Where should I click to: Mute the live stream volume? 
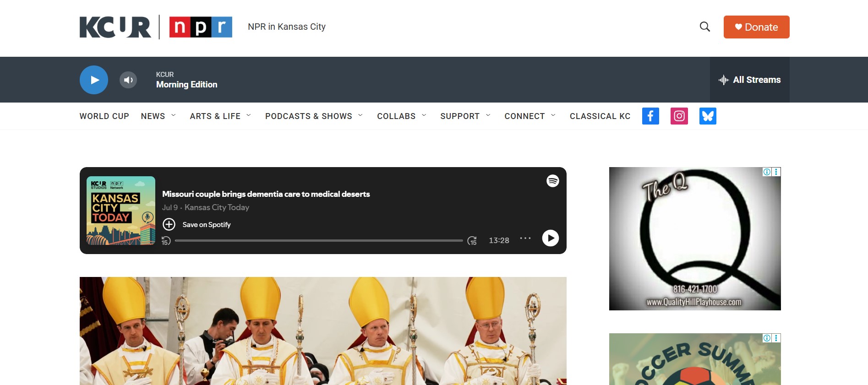(128, 80)
